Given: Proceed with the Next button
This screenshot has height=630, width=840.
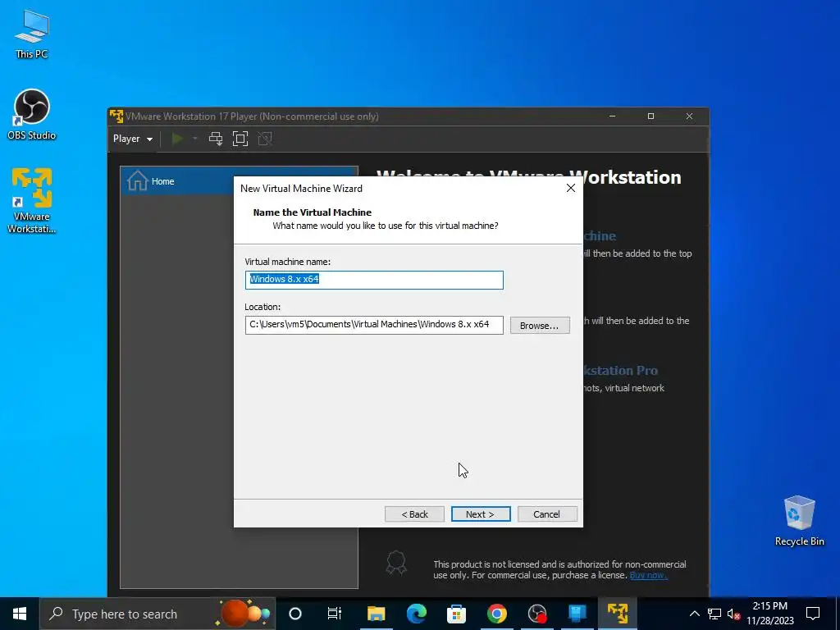Looking at the screenshot, I should point(481,514).
